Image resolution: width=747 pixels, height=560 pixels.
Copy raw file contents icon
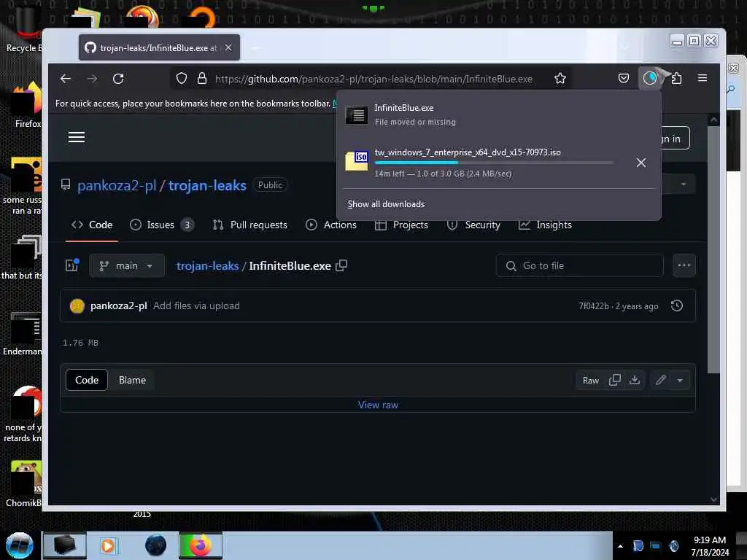[614, 380]
